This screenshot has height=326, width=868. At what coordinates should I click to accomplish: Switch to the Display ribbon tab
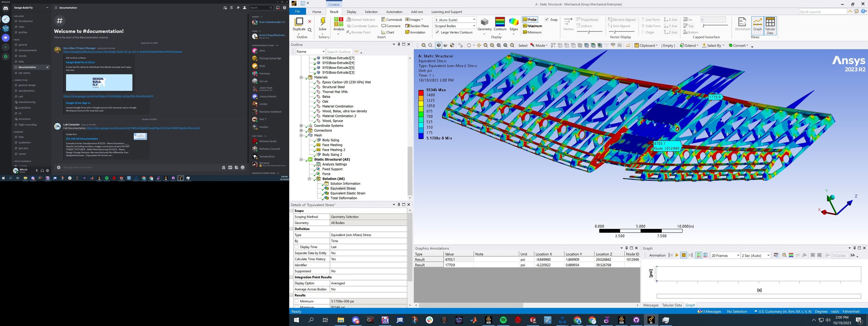click(x=351, y=12)
